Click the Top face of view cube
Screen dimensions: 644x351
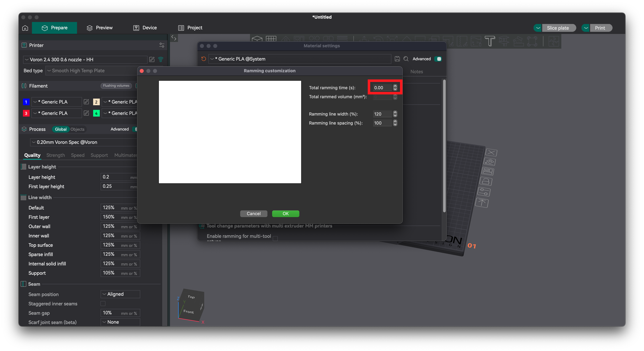click(x=191, y=297)
